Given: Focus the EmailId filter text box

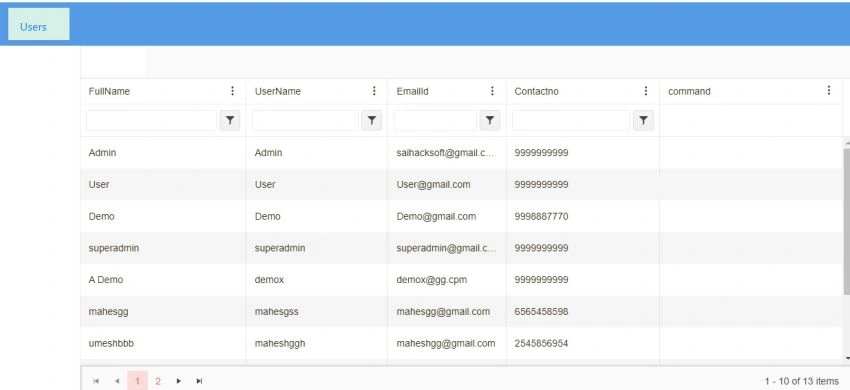Looking at the screenshot, I should tap(435, 120).
